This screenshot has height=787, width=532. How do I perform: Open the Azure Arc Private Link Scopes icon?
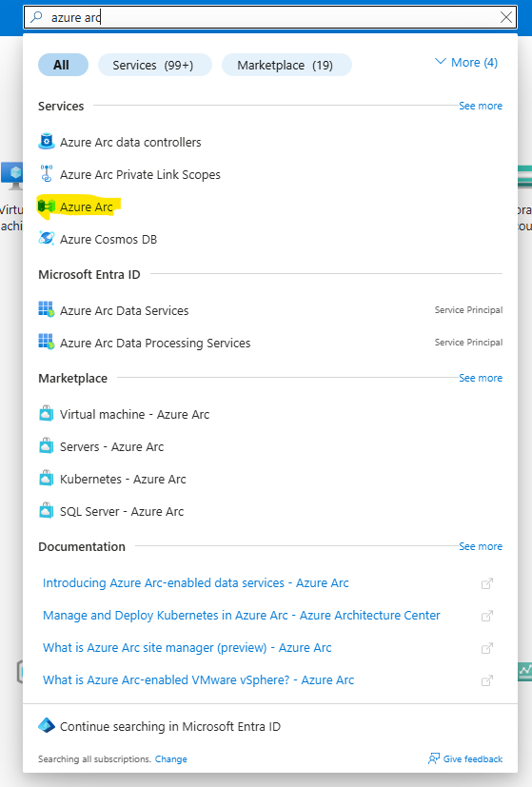(47, 174)
